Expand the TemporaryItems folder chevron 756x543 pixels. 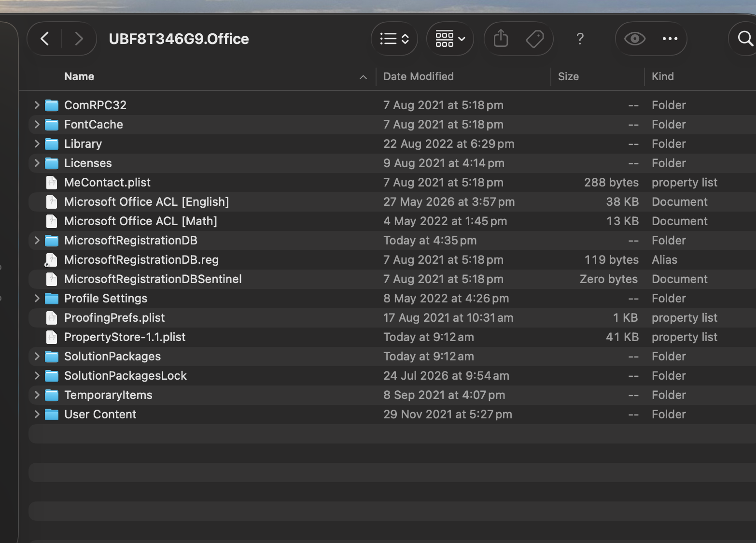[37, 395]
